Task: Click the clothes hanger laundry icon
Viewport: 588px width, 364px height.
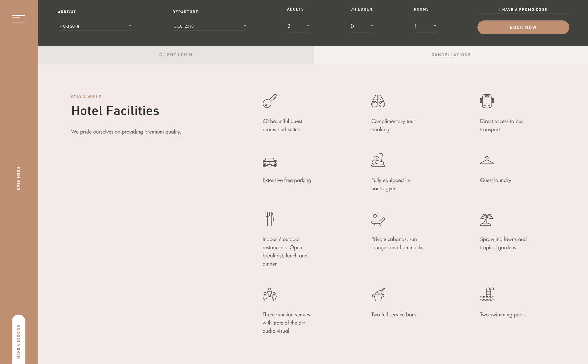Action: (x=487, y=160)
